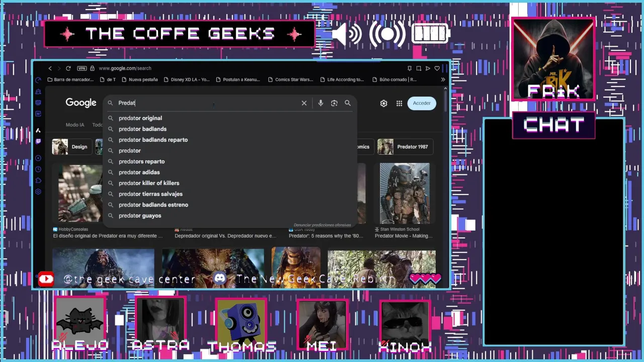Click the www.google.com/search address bar

tap(125, 68)
